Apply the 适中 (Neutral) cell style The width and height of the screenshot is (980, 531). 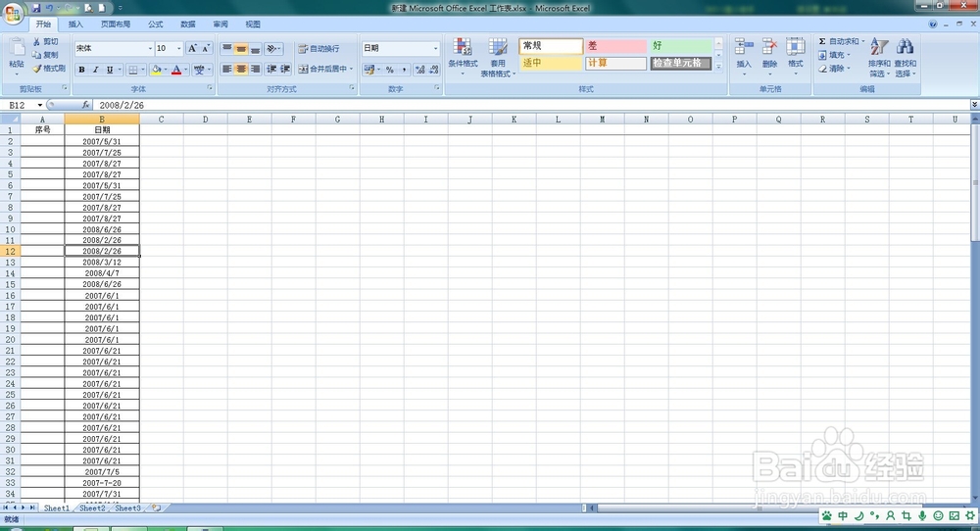pyautogui.click(x=551, y=63)
